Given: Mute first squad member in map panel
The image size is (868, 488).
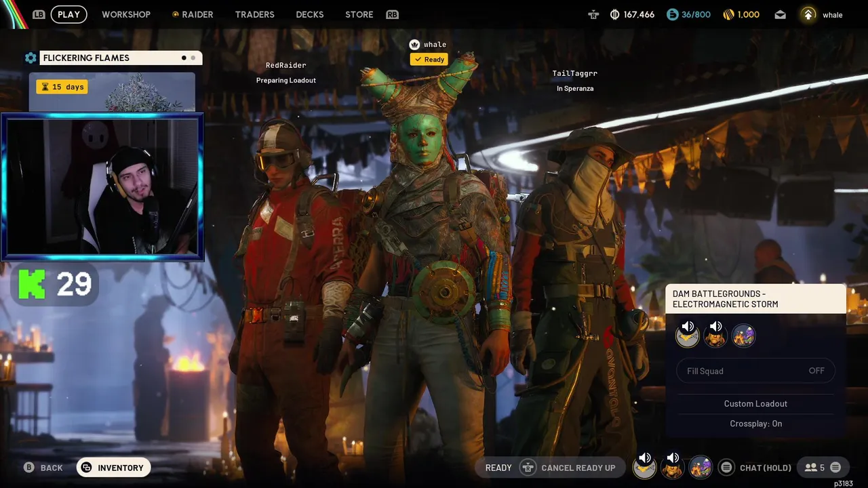Looking at the screenshot, I should (x=688, y=334).
